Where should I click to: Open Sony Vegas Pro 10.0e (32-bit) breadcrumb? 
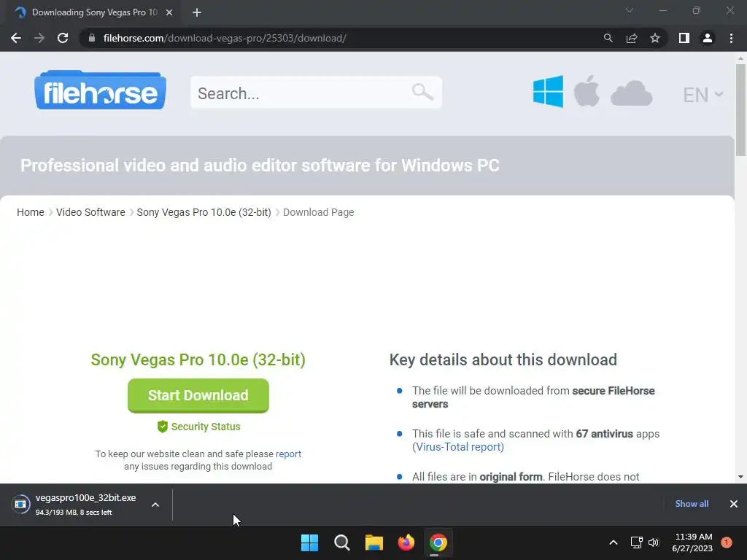pyautogui.click(x=204, y=212)
